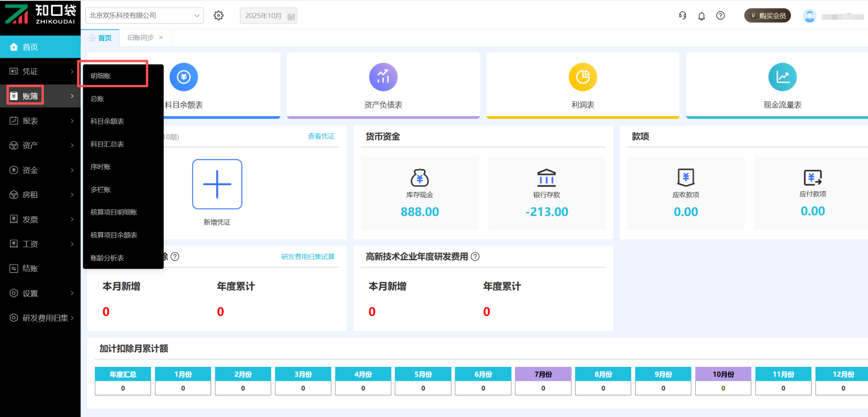Expand the 发票 sidebar menu

tap(40, 219)
